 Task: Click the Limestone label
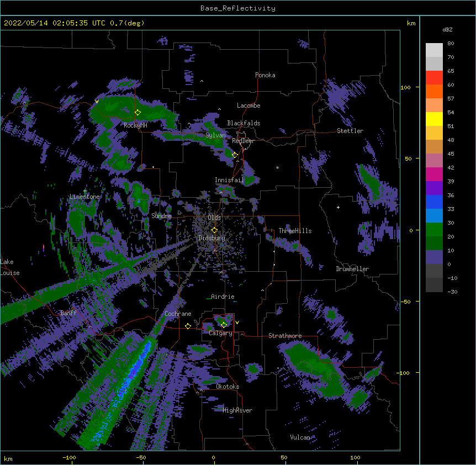(x=84, y=197)
